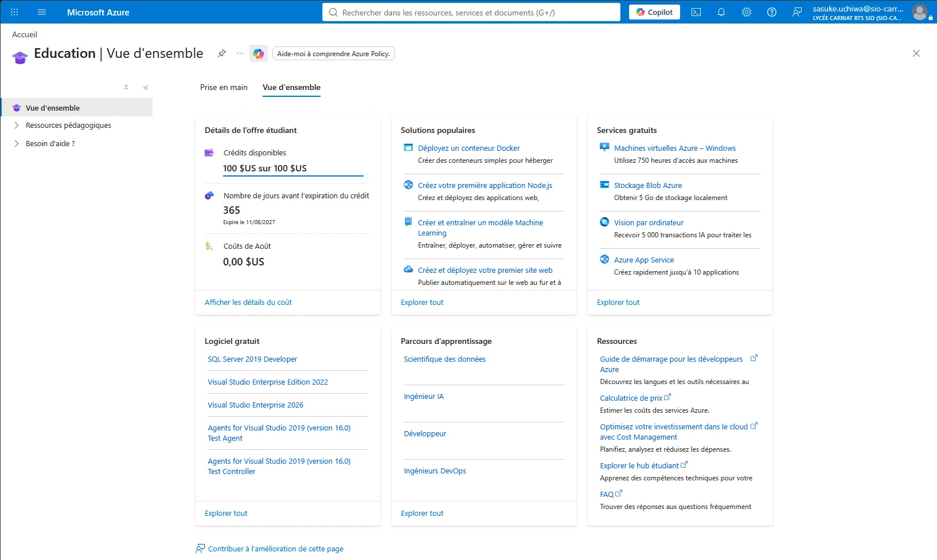Click the user account avatar

[920, 12]
